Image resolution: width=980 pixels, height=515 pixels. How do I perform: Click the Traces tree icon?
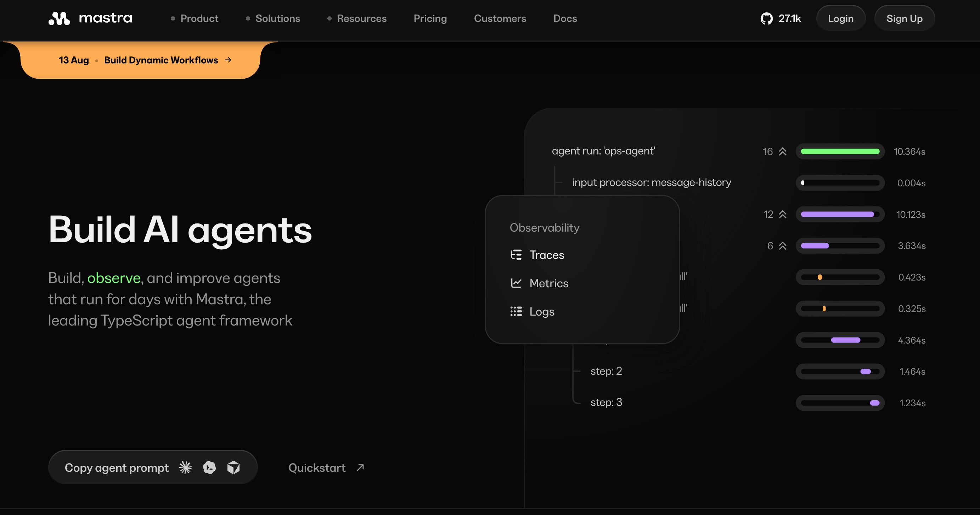(x=516, y=255)
